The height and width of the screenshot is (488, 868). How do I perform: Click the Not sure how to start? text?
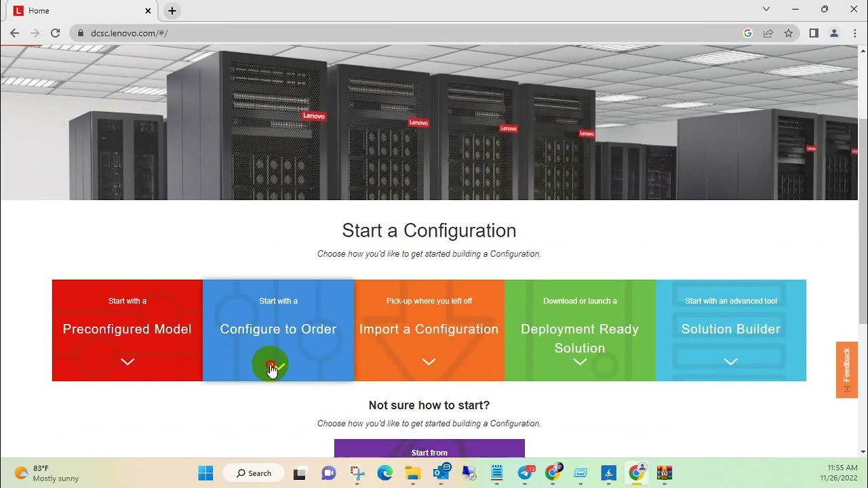429,405
